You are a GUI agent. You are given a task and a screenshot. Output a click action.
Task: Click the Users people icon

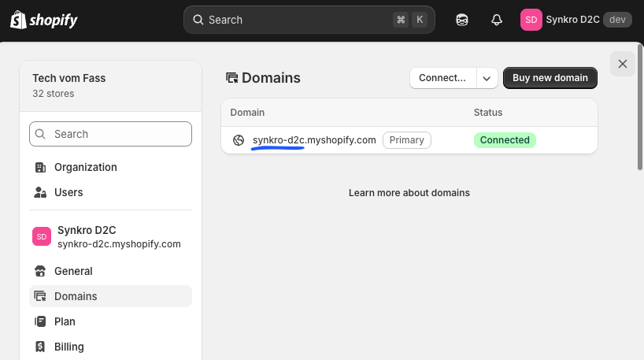[40, 192]
